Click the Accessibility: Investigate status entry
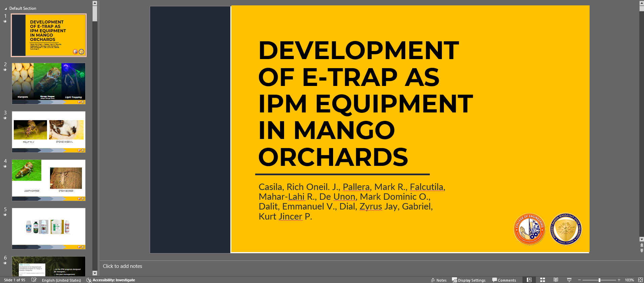The height and width of the screenshot is (283, 644). tap(111, 280)
